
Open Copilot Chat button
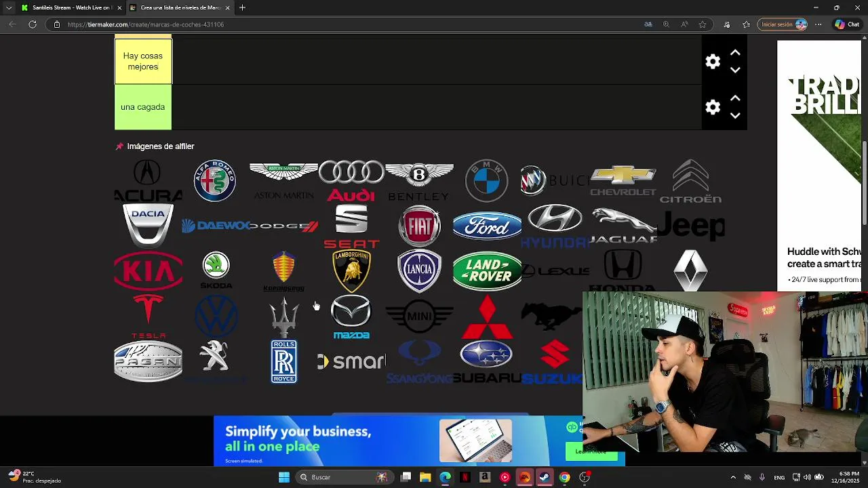[x=847, y=24]
